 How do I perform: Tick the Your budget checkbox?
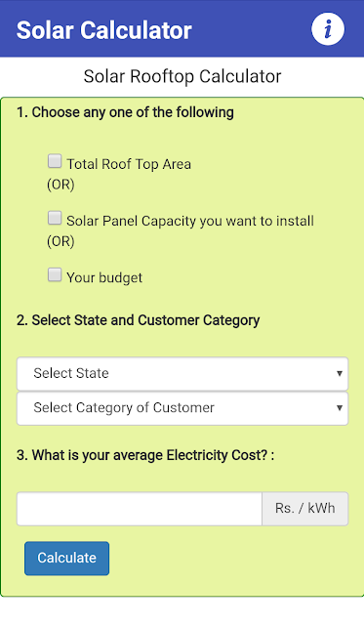point(55,274)
